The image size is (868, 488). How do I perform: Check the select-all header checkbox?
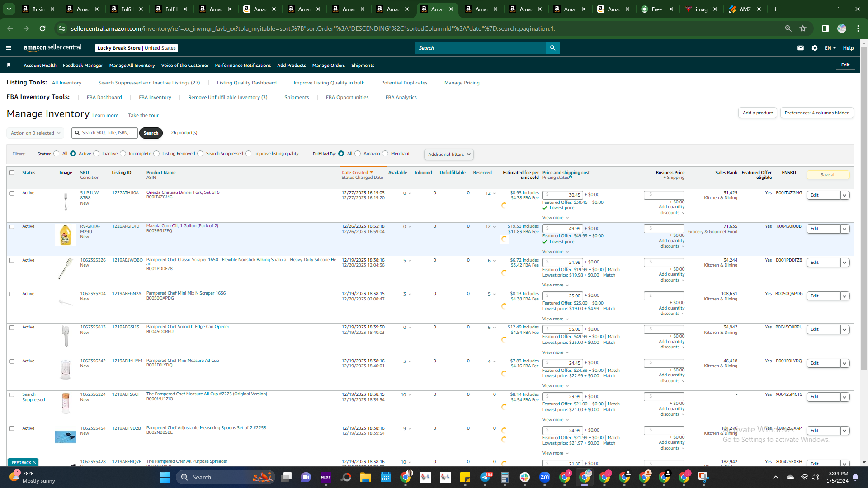tap(12, 173)
